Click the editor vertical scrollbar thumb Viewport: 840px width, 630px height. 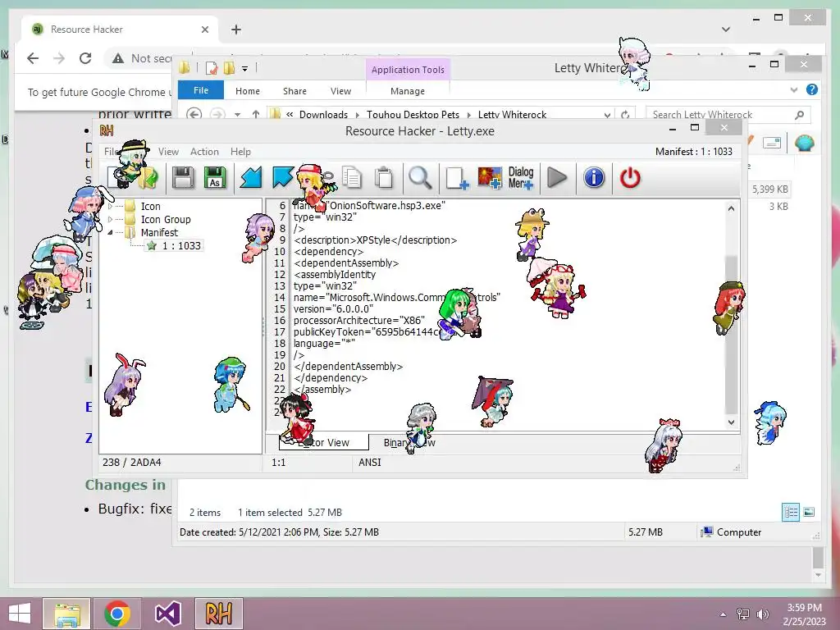point(731,335)
